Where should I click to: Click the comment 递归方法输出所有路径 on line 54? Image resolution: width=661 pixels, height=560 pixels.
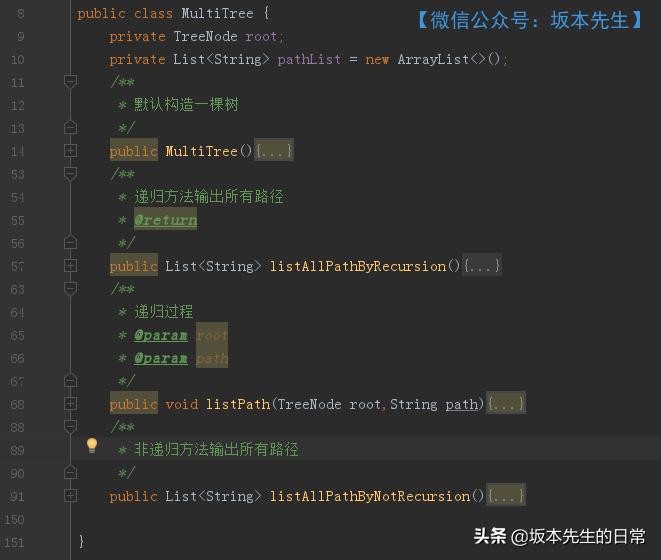209,197
